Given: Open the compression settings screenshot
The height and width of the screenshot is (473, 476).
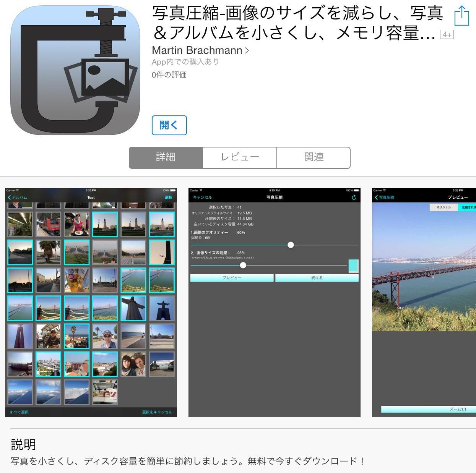Looking at the screenshot, I should pyautogui.click(x=275, y=302).
